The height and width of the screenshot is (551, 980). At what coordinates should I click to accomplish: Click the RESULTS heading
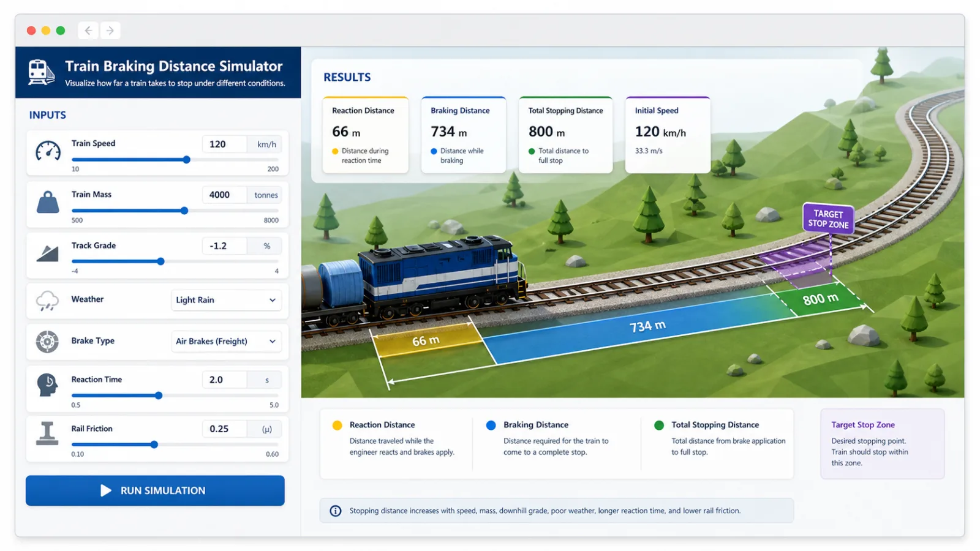coord(347,77)
